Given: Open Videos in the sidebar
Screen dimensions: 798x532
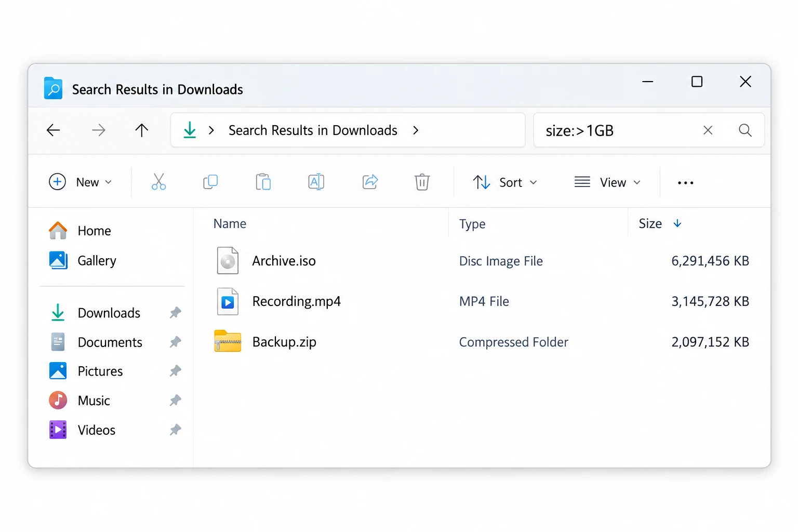Looking at the screenshot, I should 82,430.
